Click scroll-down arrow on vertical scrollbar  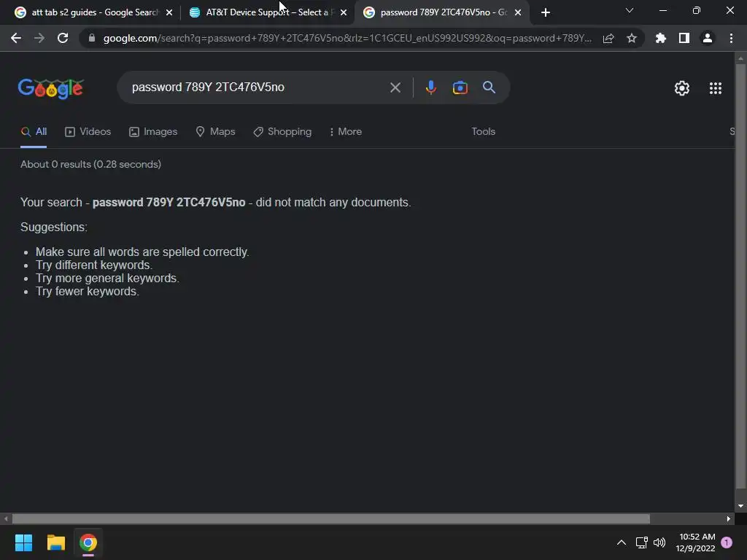(x=740, y=506)
